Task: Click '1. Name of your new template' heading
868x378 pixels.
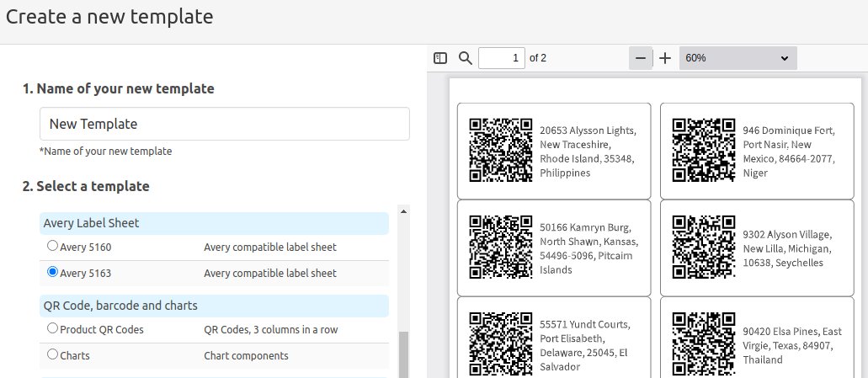Action: pyautogui.click(x=119, y=88)
